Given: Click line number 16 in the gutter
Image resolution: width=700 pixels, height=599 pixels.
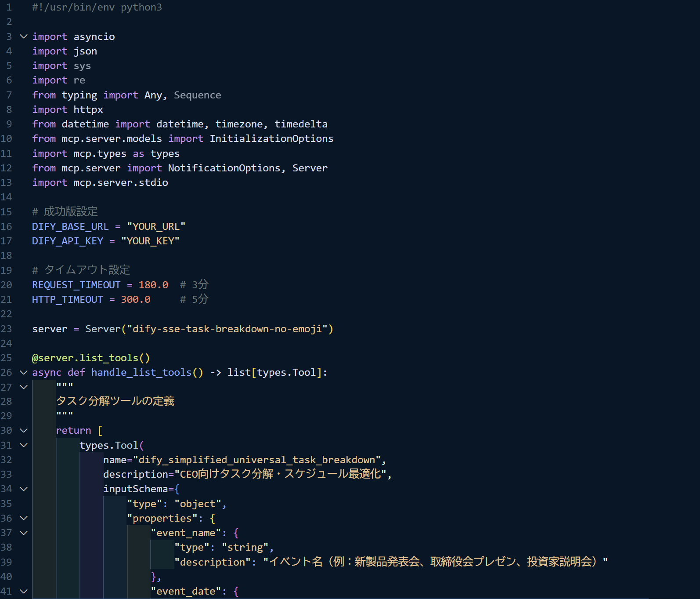Looking at the screenshot, I should pos(6,226).
